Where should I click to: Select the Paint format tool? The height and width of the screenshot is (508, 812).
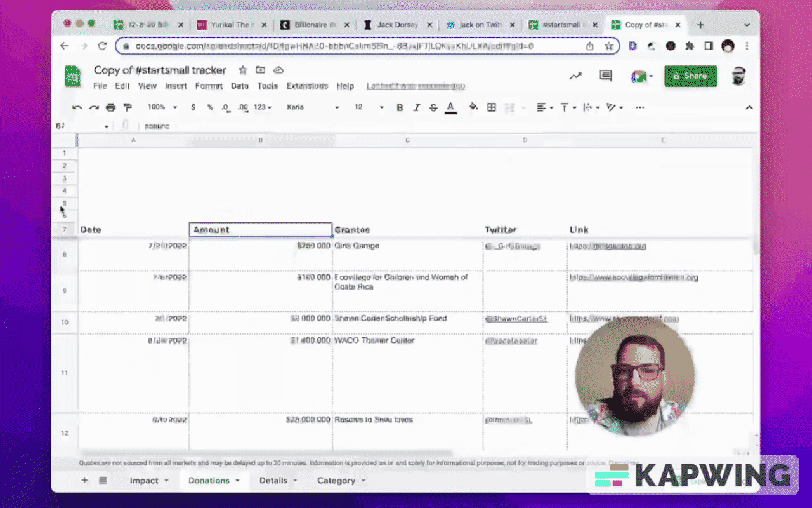128,107
